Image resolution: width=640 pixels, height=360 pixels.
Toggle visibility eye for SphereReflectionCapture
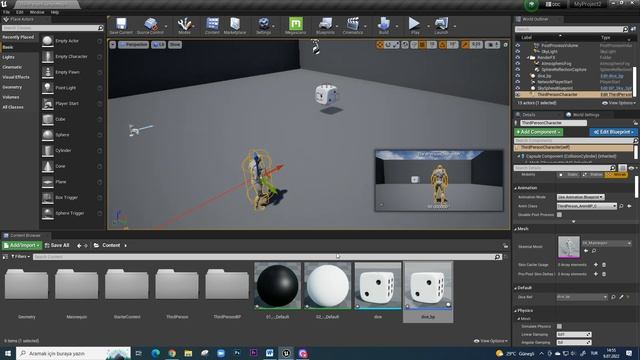[x=518, y=70]
